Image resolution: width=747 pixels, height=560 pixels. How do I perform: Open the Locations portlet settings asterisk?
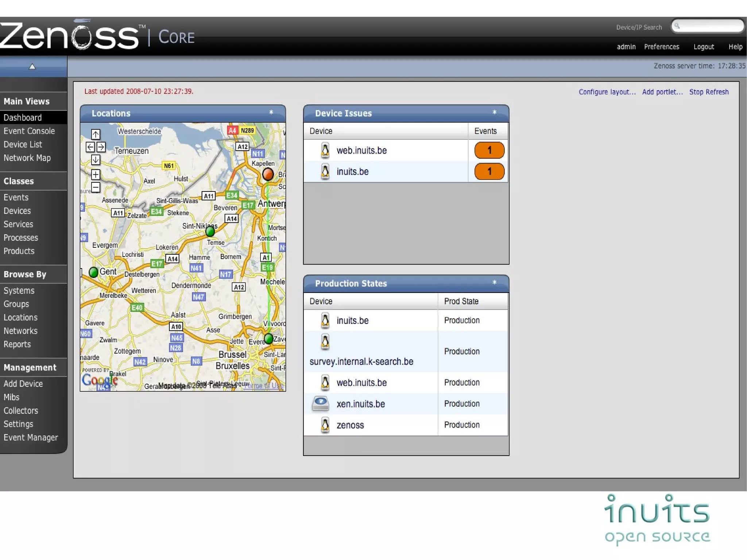point(271,112)
